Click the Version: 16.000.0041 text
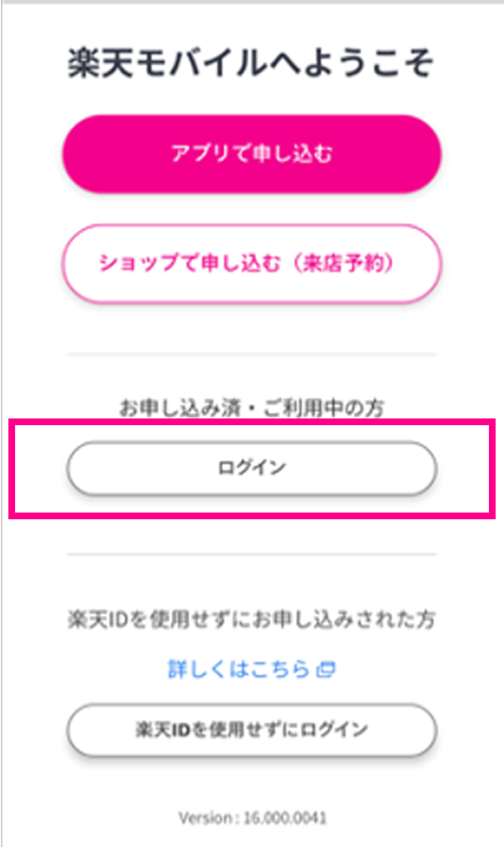 click(x=252, y=817)
